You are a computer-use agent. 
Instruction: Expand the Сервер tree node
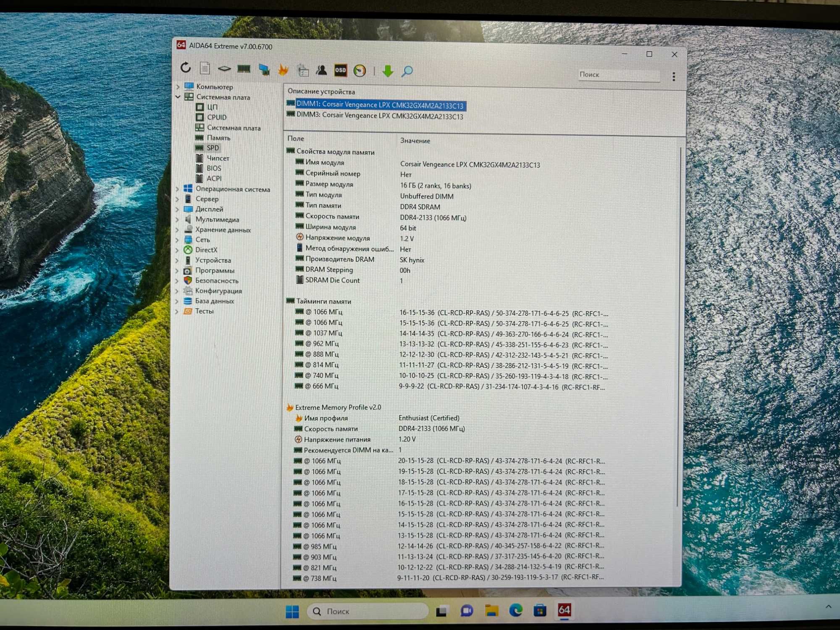(x=177, y=199)
